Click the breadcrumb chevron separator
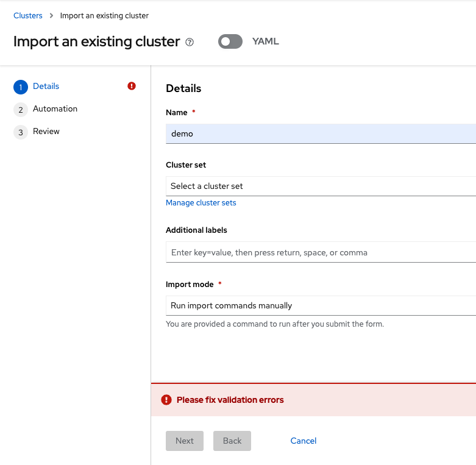This screenshot has height=465, width=476. [51, 15]
